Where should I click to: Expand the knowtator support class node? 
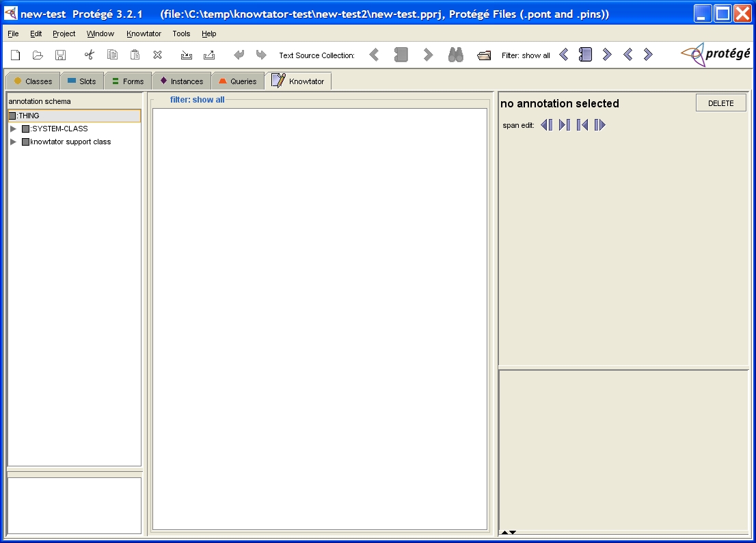point(13,142)
